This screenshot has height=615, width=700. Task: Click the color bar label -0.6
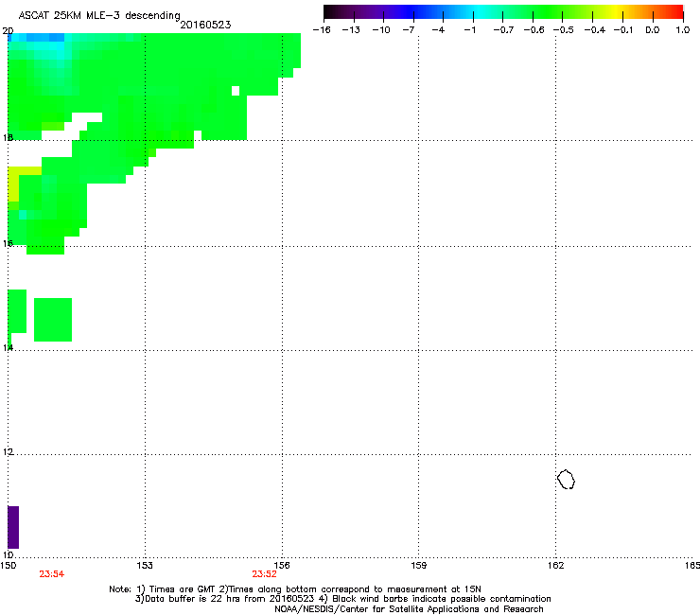pos(534,30)
